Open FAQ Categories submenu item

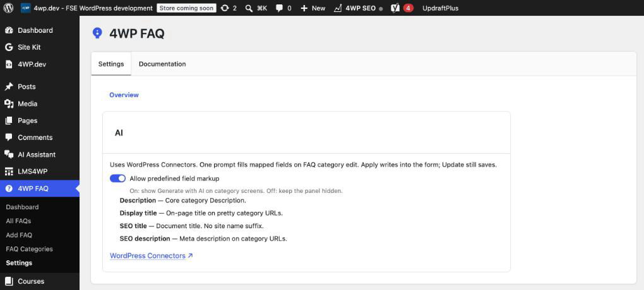click(x=29, y=249)
